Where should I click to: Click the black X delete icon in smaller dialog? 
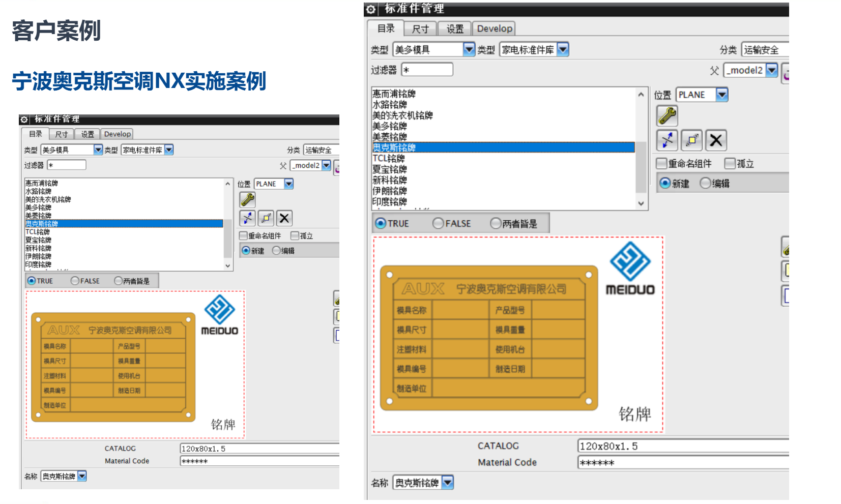coord(284,218)
